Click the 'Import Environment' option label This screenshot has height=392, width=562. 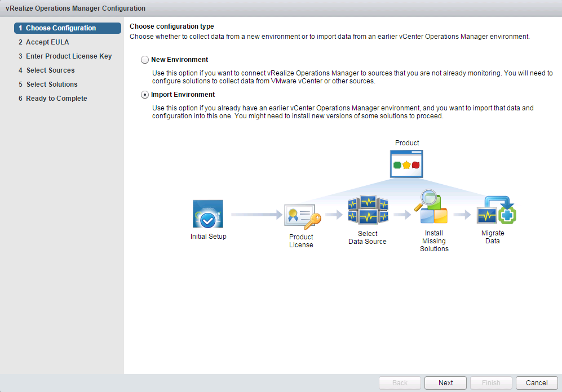pos(183,95)
